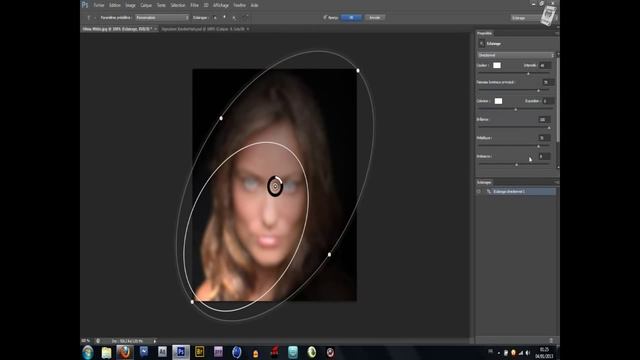Switch to the second document tab

tap(203, 29)
